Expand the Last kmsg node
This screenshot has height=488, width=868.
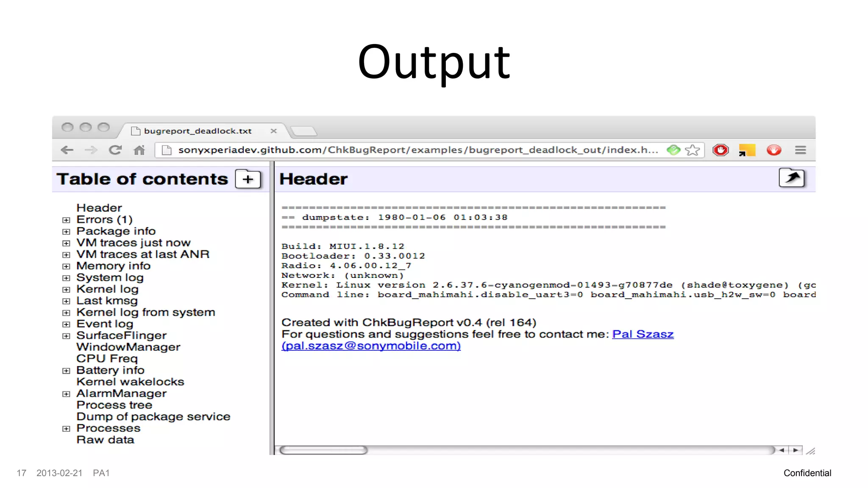click(66, 301)
